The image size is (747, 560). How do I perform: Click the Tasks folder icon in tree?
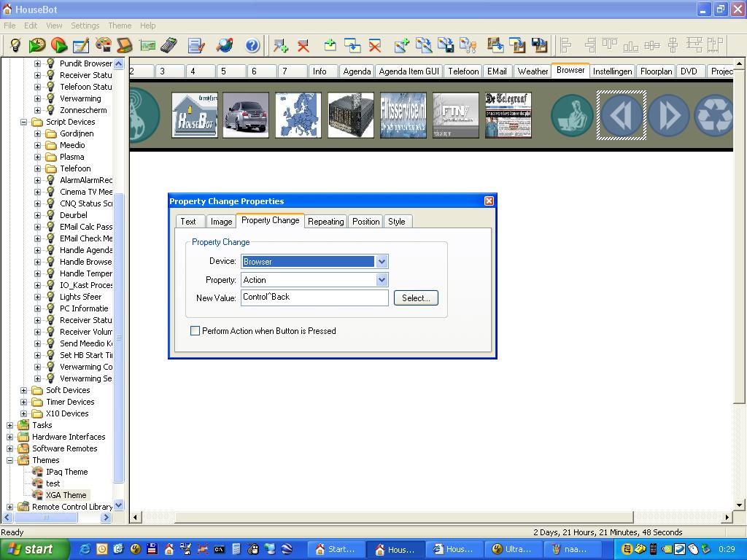(23, 425)
